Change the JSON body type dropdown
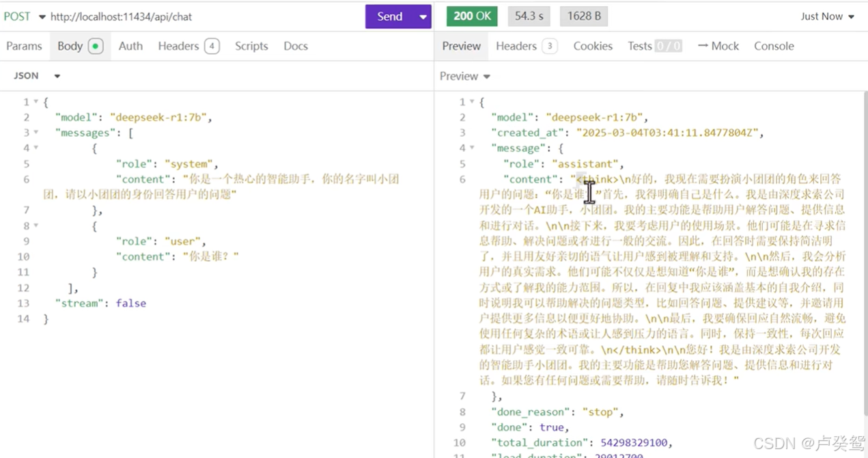The image size is (868, 458). (x=37, y=76)
